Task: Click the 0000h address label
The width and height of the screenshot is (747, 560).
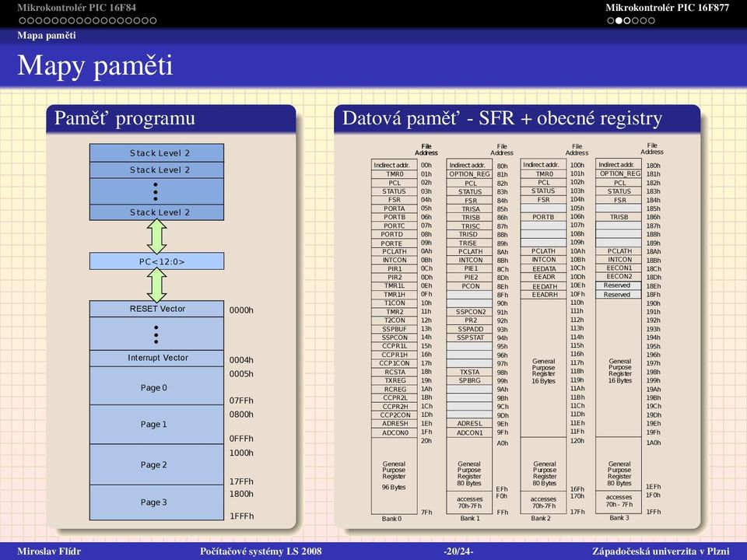Action: (x=241, y=310)
